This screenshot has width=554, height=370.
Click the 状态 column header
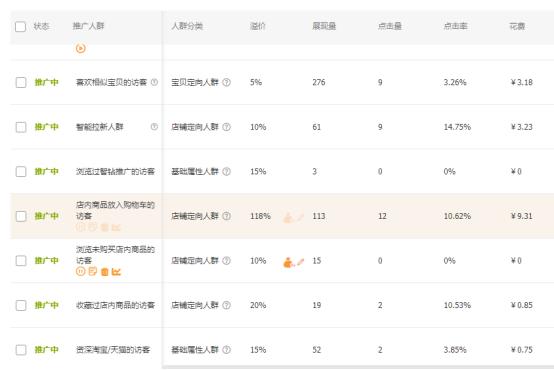click(41, 26)
